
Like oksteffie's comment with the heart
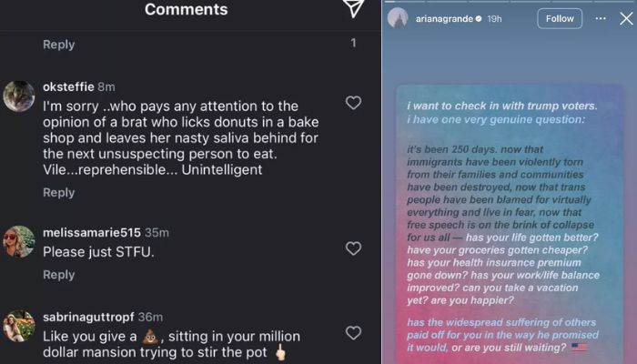pos(353,103)
